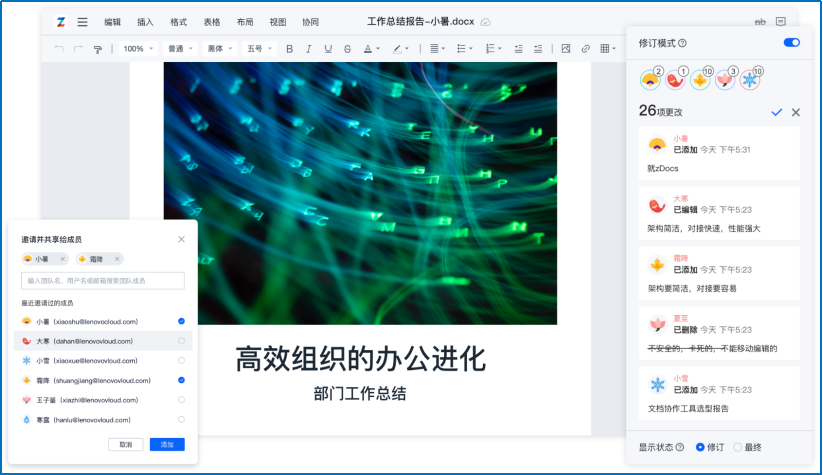823x475 pixels.
Task: Close the 邀请并共享给成员 dialog
Action: 181,239
